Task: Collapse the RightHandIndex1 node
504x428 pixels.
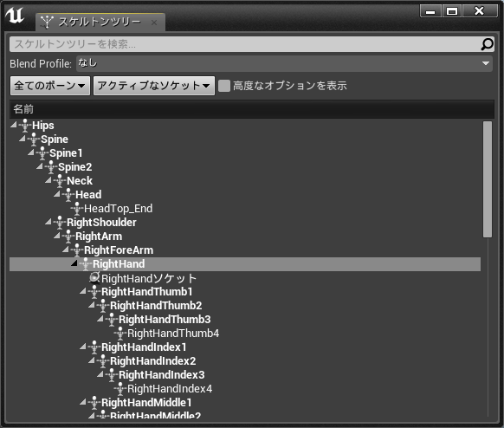Action: 83,347
